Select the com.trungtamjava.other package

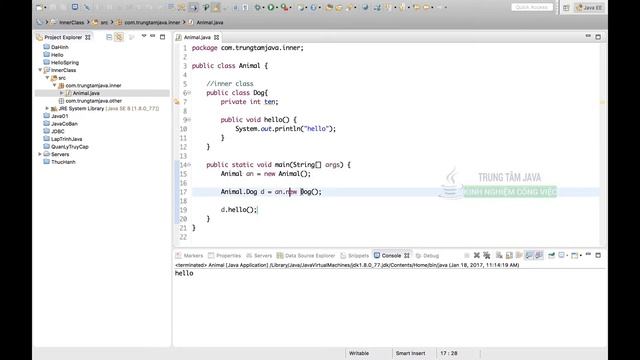point(94,101)
